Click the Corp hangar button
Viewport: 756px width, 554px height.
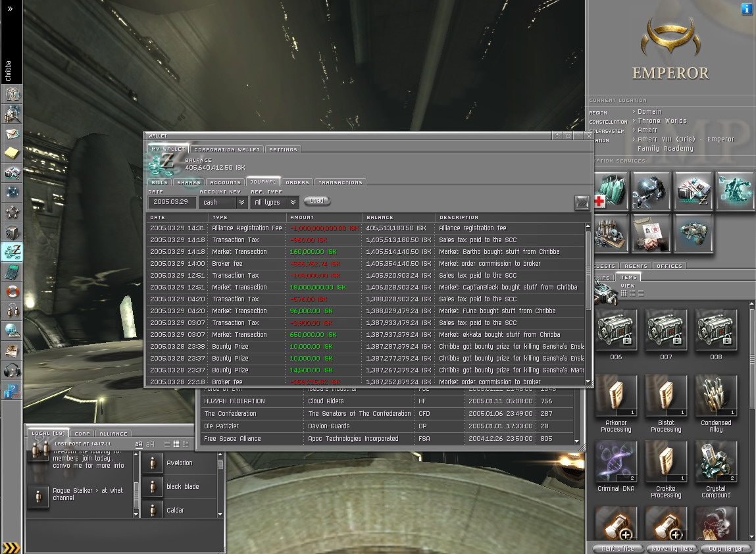(726, 549)
